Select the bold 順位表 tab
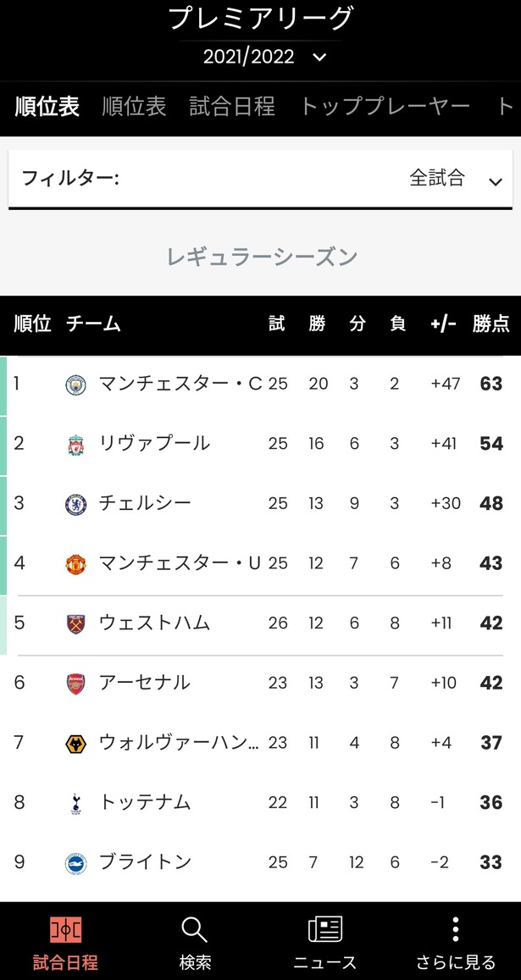 pos(47,106)
